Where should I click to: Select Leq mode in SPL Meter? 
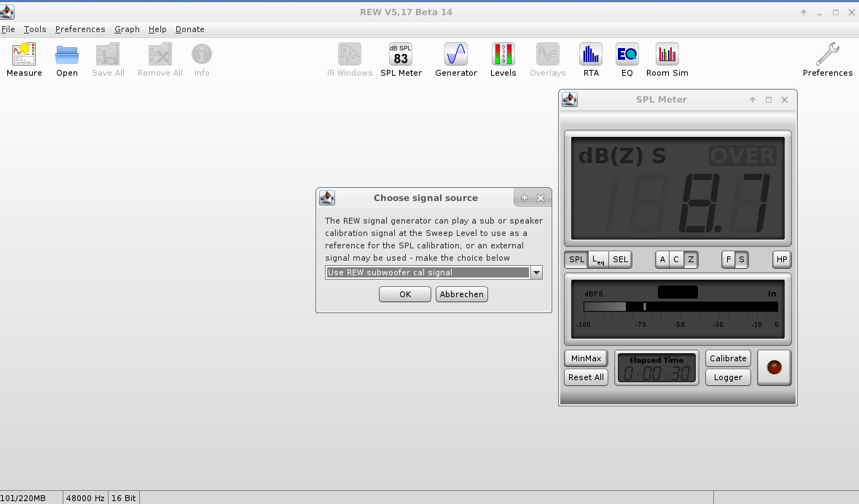coord(598,260)
